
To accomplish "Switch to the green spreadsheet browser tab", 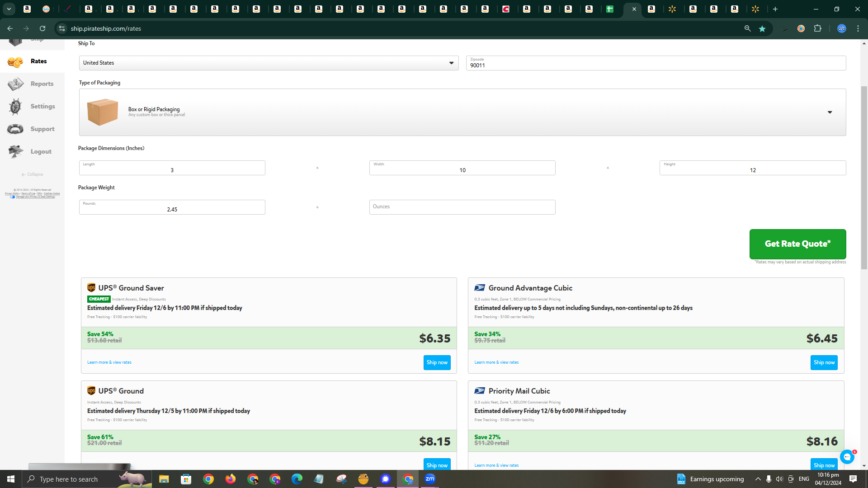I will 610,9.
